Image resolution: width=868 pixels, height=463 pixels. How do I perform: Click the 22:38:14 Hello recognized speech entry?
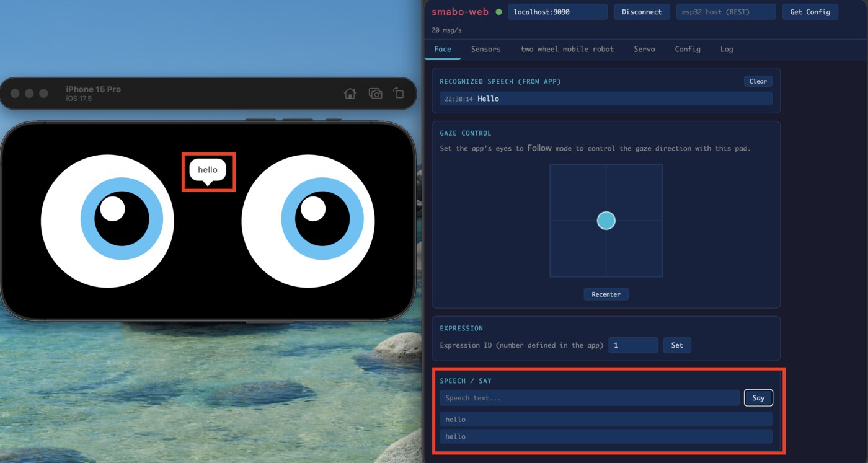point(606,99)
